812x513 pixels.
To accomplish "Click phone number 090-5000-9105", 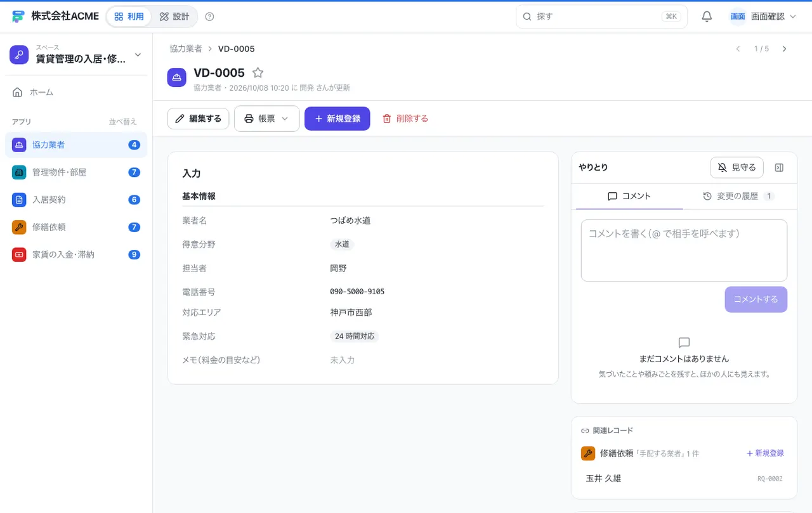I will [x=357, y=292].
